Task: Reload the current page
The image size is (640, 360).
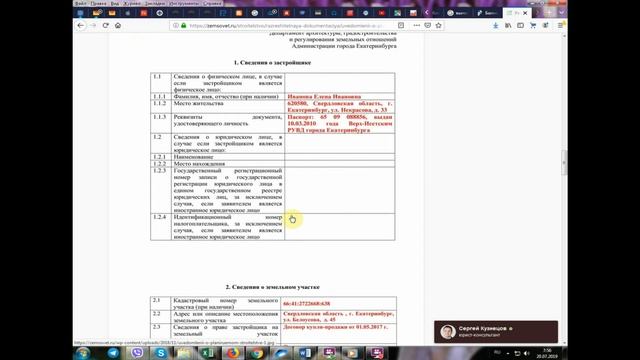Action: click(x=106, y=25)
